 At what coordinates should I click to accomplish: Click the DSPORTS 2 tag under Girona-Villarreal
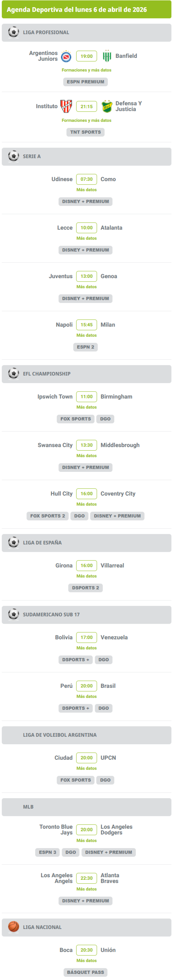[x=85, y=588]
